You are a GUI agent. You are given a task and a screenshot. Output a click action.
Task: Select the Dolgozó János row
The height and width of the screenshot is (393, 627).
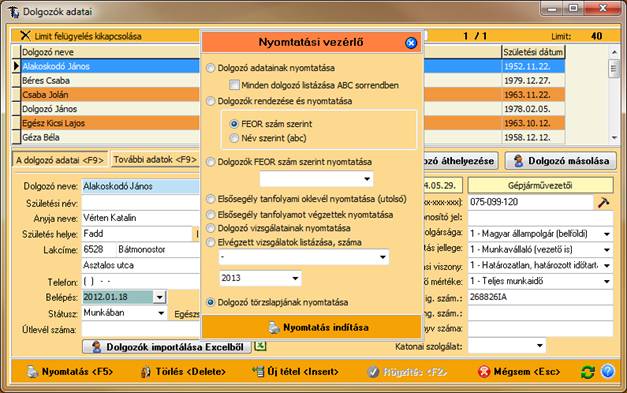[110, 109]
